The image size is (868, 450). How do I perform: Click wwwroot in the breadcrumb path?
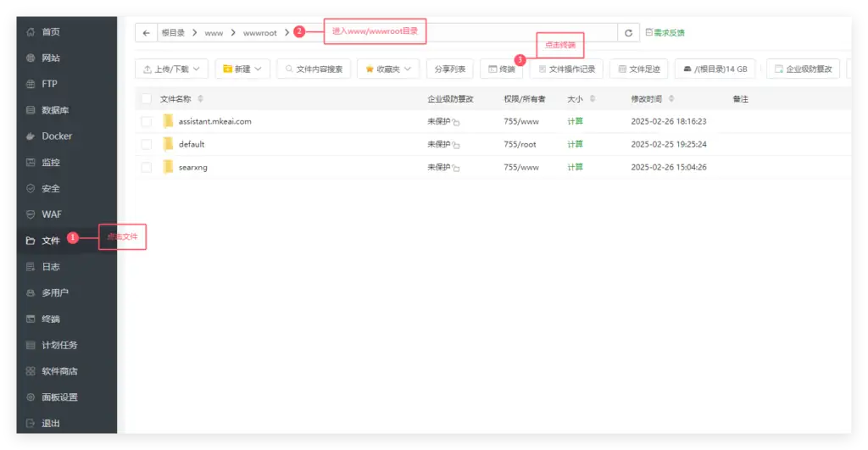tap(259, 33)
